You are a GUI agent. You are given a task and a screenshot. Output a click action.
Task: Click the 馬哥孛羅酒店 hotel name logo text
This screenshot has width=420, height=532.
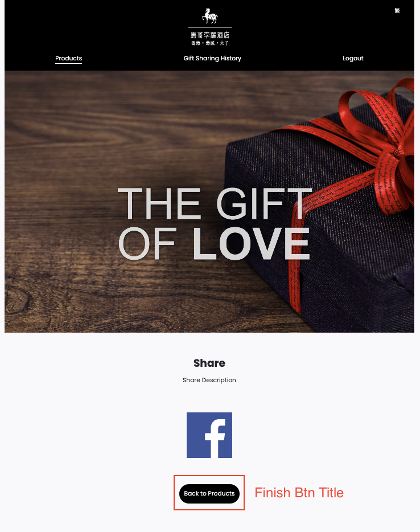click(x=210, y=35)
